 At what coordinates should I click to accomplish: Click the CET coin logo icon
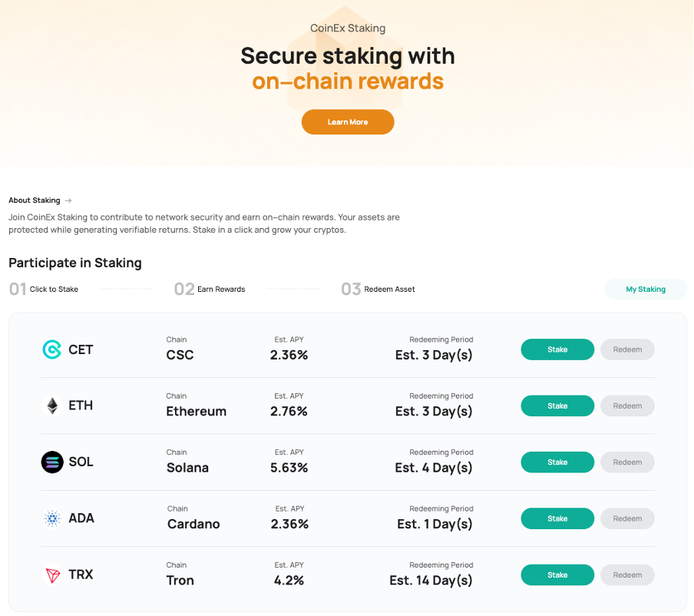pyautogui.click(x=51, y=349)
